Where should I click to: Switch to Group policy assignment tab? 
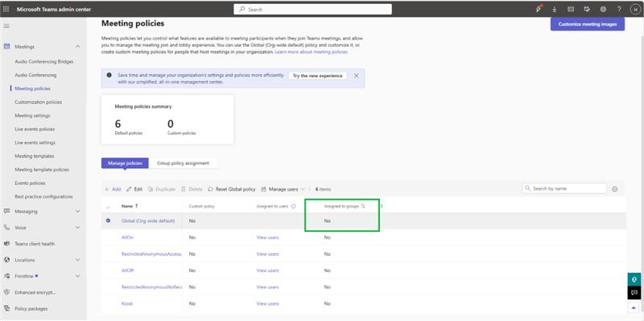point(183,163)
